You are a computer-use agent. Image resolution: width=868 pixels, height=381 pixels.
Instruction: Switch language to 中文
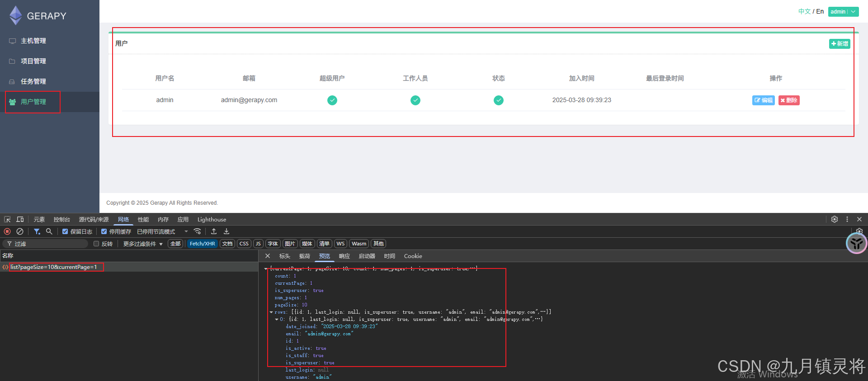click(804, 11)
